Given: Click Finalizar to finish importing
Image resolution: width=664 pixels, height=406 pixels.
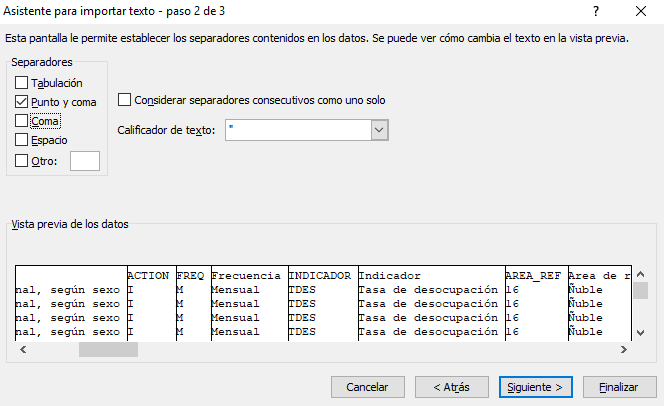Looking at the screenshot, I should (x=620, y=387).
